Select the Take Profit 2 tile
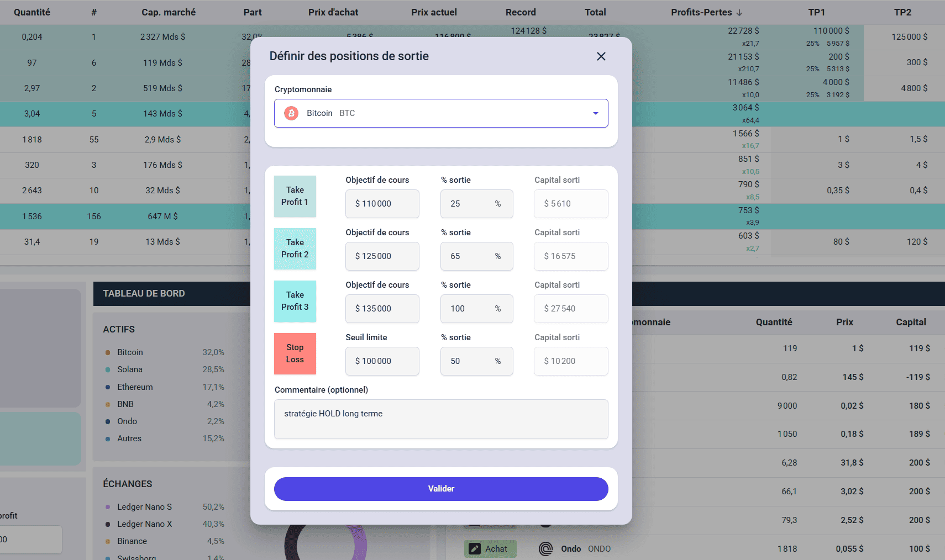This screenshot has width=945, height=560. (295, 249)
